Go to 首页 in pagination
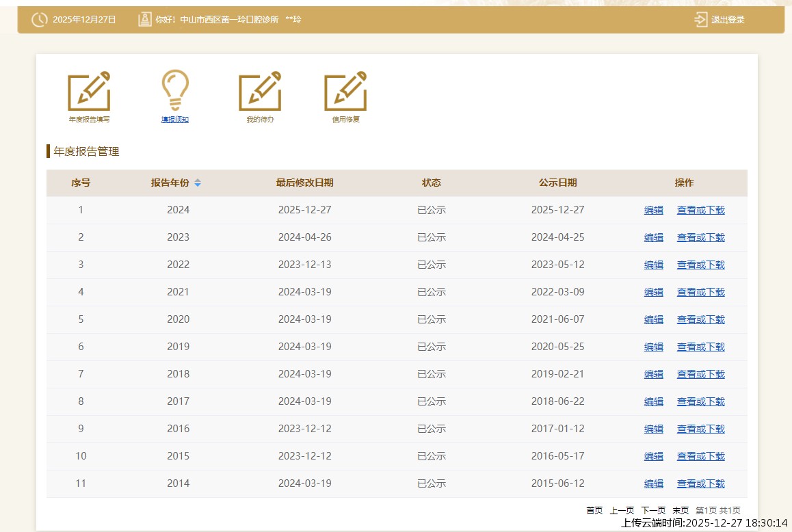This screenshot has height=532, width=792. (594, 511)
